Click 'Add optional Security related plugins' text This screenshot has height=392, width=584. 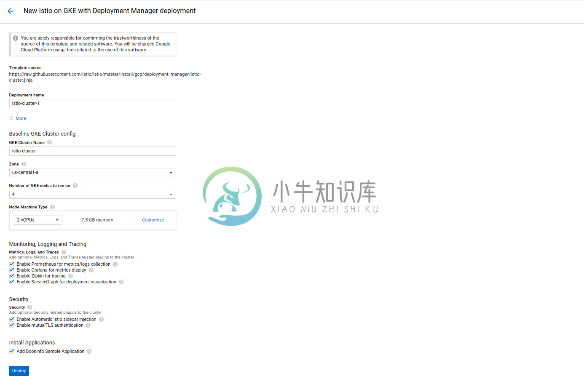[56, 312]
